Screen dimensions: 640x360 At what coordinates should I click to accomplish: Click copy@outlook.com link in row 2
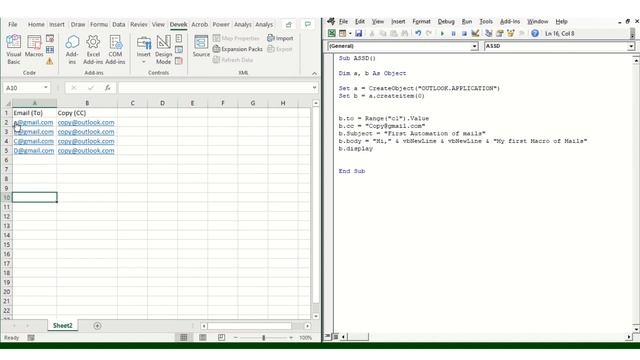pos(86,122)
